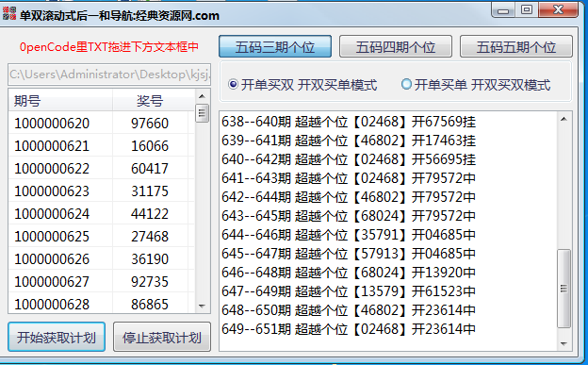Screen dimensions: 588x365
Task: Click prize number 16066
Action: 150,145
